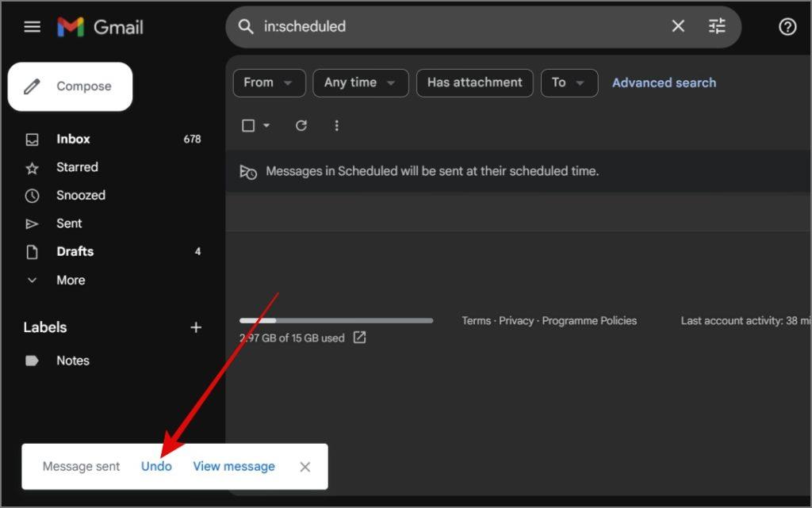Click inside the search field text
Image resolution: width=812 pixels, height=508 pixels.
tap(304, 26)
